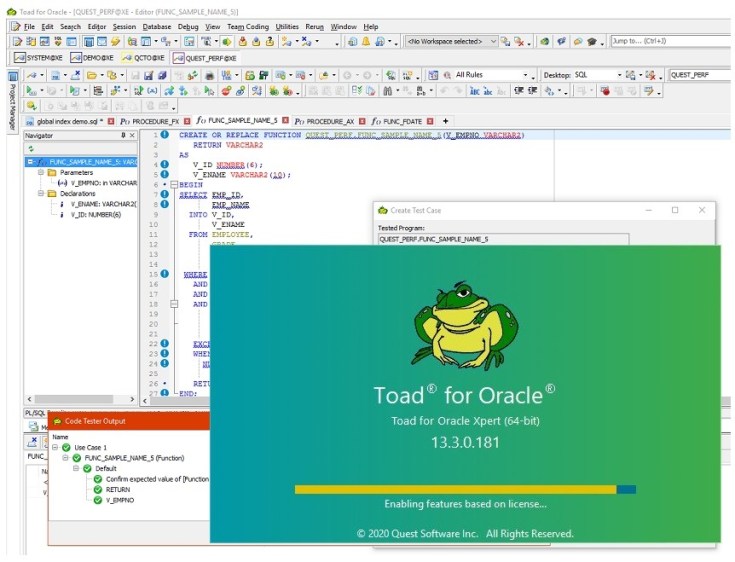735x562 pixels.
Task: Click the line 15 blue warning marker
Action: coord(165,274)
